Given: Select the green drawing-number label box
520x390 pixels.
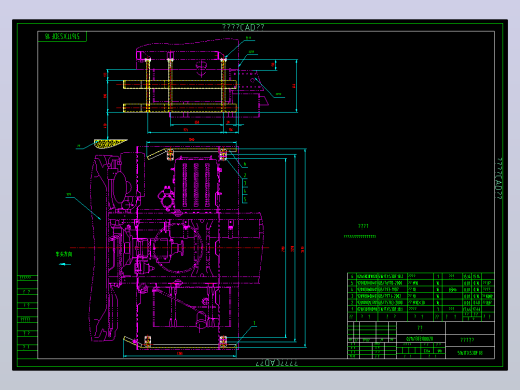Looking at the screenshot, I should pyautogui.click(x=62, y=36).
